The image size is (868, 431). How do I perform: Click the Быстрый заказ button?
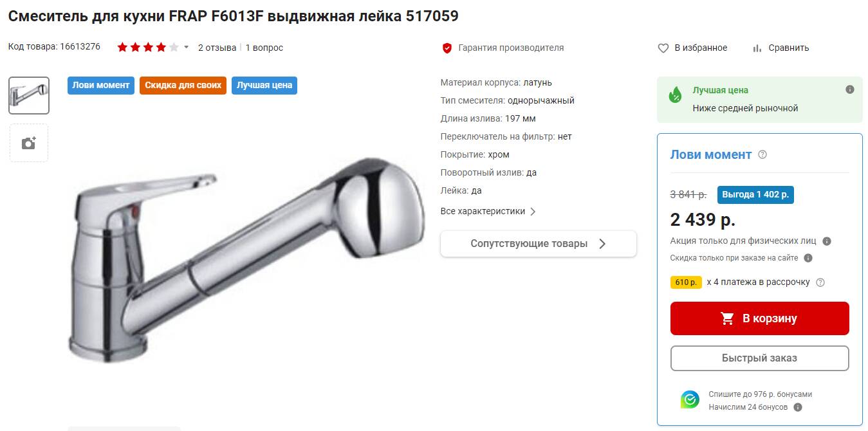pos(759,358)
